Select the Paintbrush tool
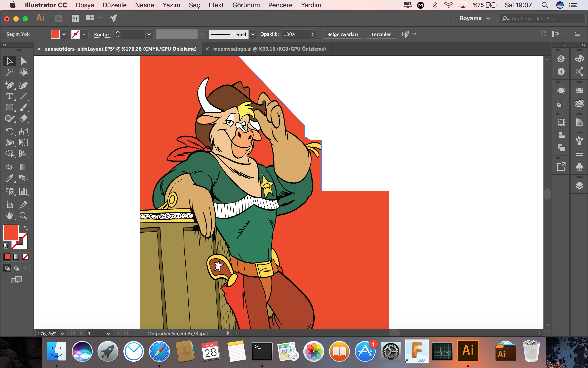588x368 pixels. pyautogui.click(x=23, y=107)
